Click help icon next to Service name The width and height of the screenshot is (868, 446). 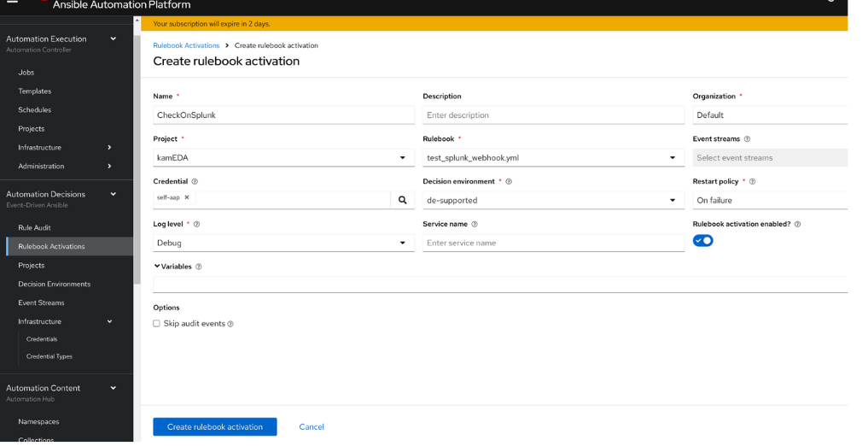click(x=475, y=225)
